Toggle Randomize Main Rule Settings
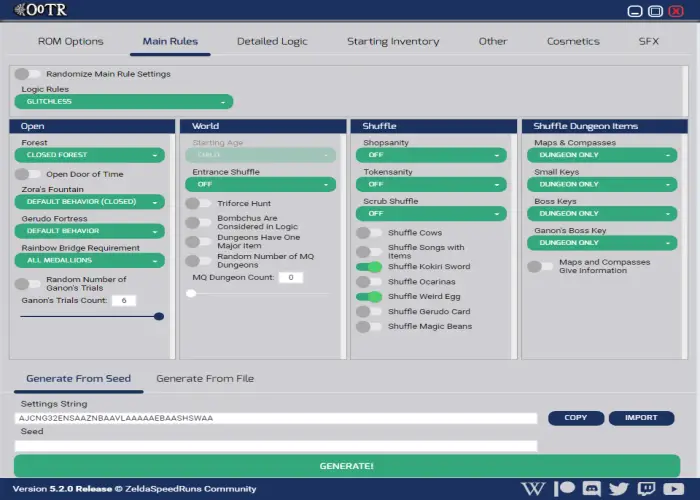Image resolution: width=700 pixels, height=500 pixels. click(28, 74)
